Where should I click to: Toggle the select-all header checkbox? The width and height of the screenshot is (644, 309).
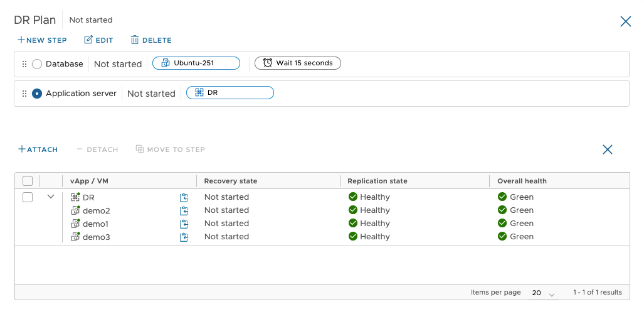coord(28,181)
